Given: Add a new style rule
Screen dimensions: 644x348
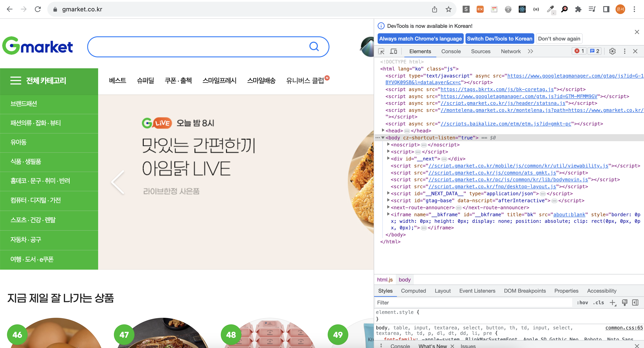Looking at the screenshot, I should point(612,302).
